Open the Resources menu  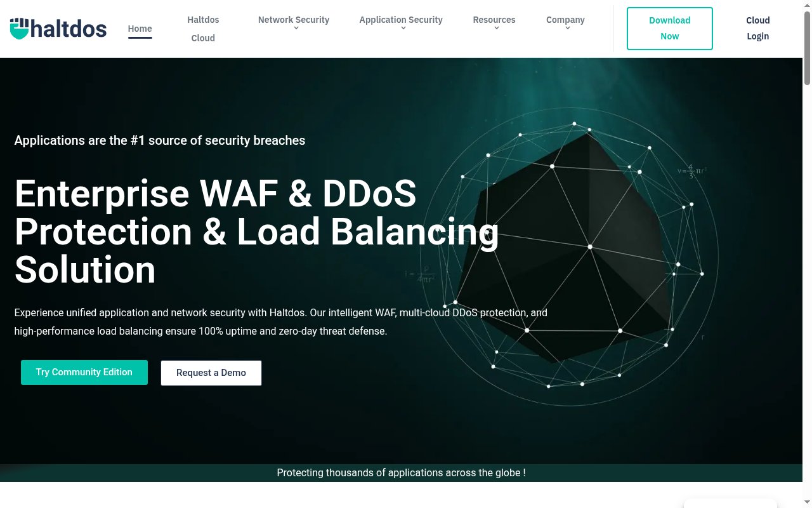[x=494, y=20]
